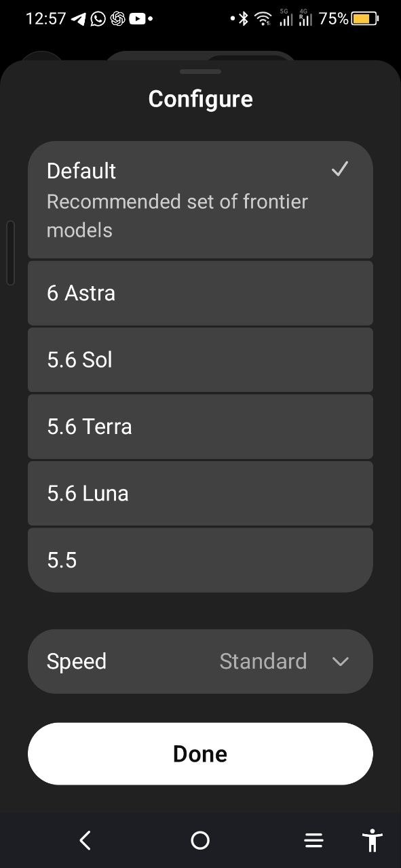Tap the Android back arrow icon
The height and width of the screenshot is (868, 401).
tap(85, 841)
